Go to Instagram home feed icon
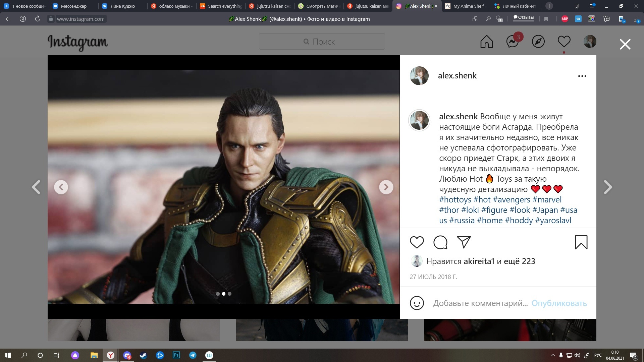The height and width of the screenshot is (362, 644). [x=487, y=42]
